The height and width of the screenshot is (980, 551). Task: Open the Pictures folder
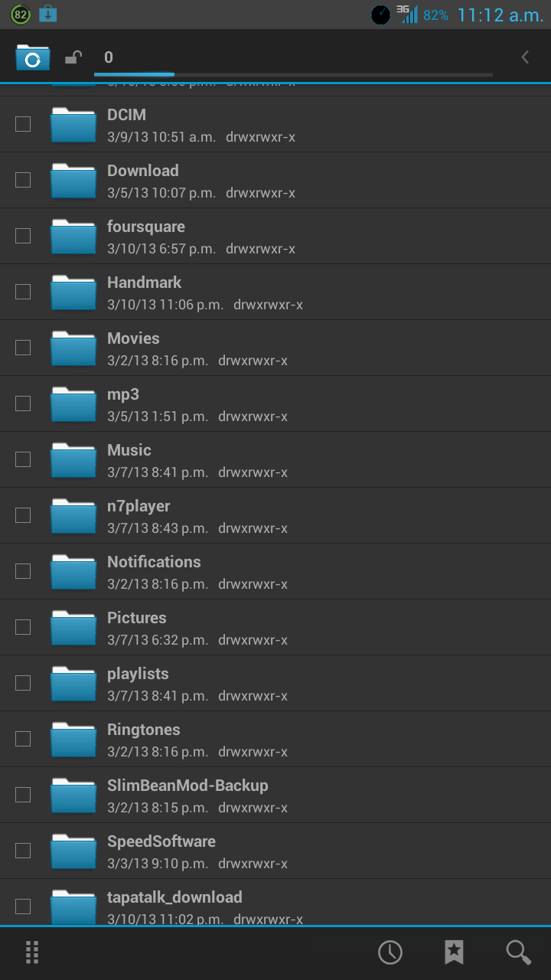[275, 627]
